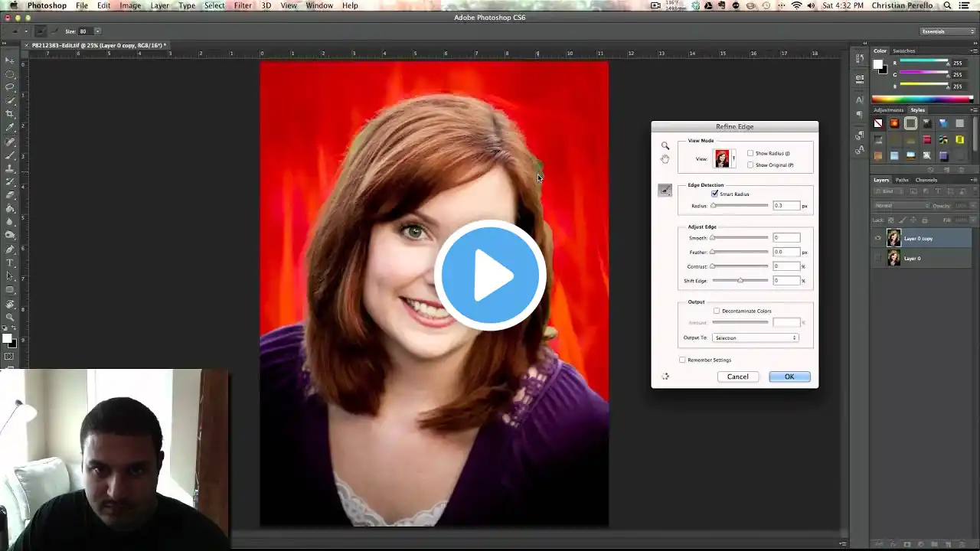Select the Refine Radius brush tool
This screenshot has width=980, height=551.
coord(665,191)
